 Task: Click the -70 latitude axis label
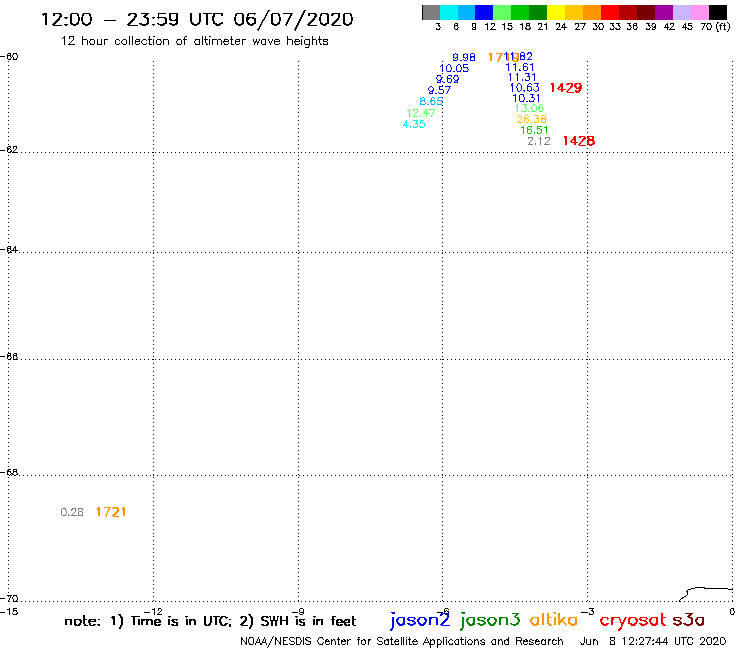[x=9, y=598]
